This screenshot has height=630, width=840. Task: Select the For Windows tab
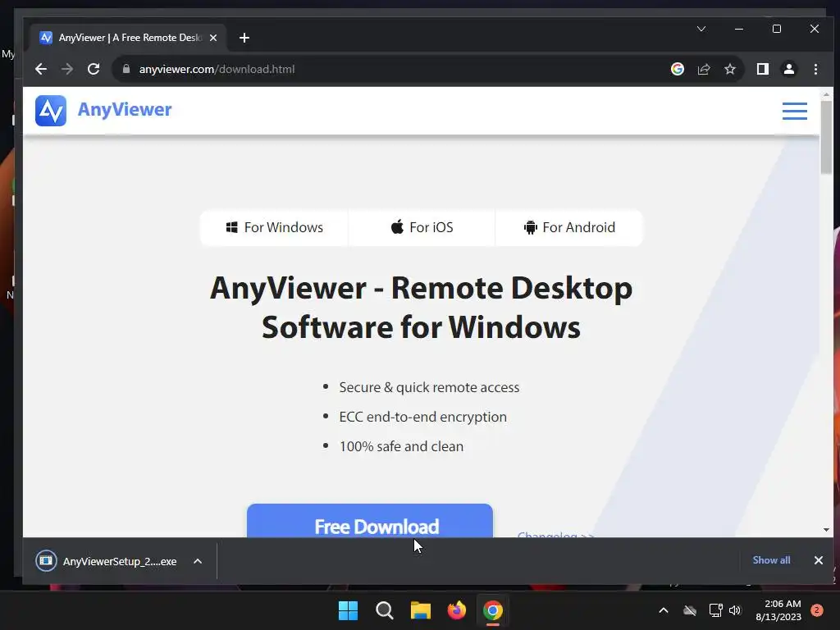pyautogui.click(x=274, y=228)
